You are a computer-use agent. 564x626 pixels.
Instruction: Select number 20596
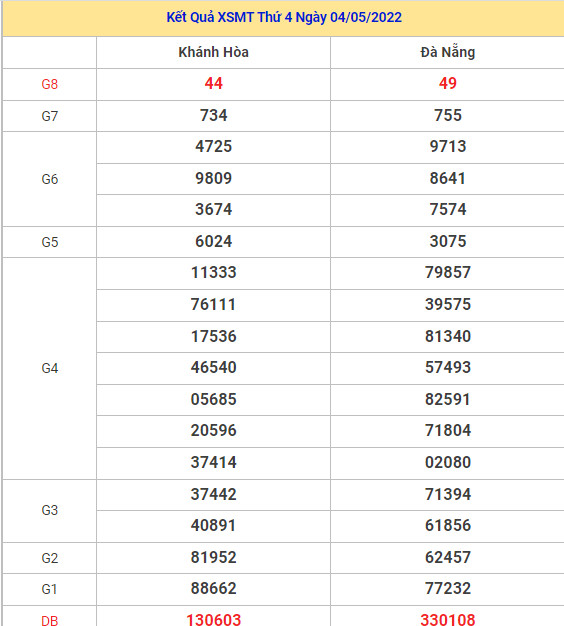pyautogui.click(x=214, y=431)
